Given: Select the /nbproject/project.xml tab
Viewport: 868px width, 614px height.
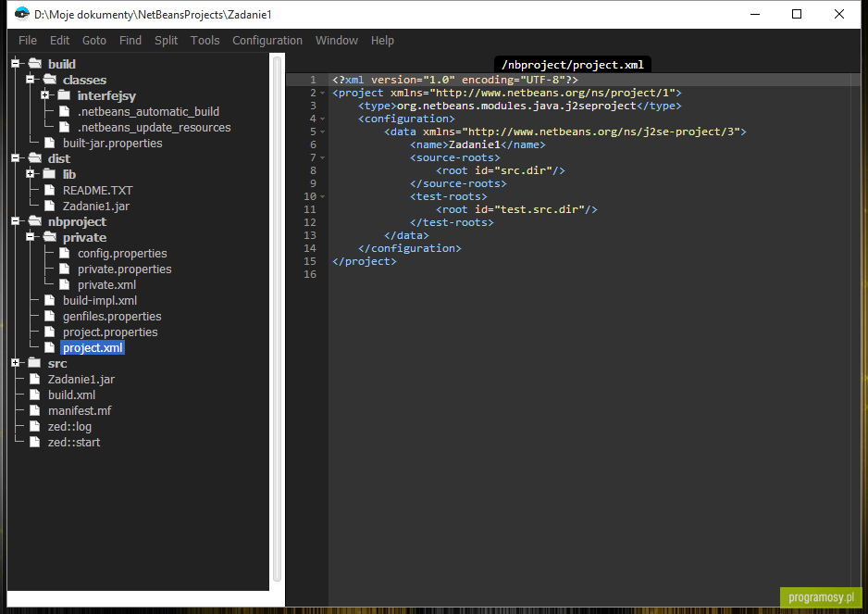Looking at the screenshot, I should coord(573,65).
